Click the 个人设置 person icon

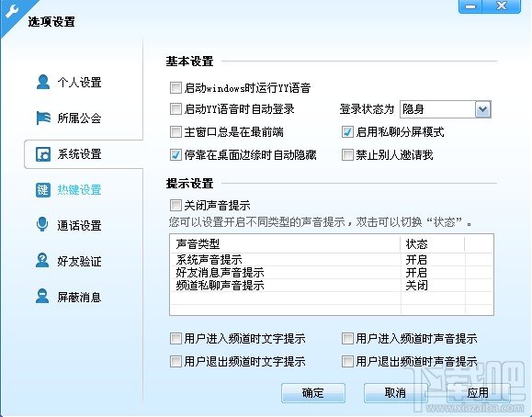[43, 82]
